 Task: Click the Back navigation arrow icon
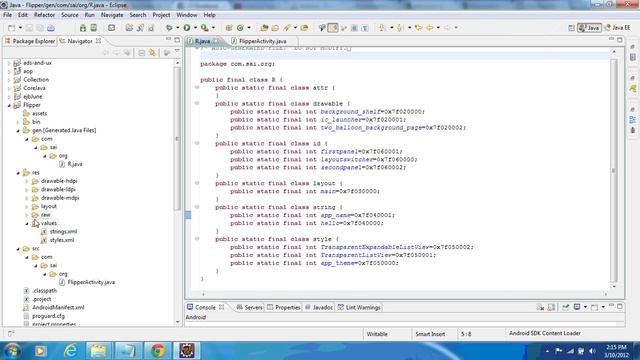pos(429,28)
